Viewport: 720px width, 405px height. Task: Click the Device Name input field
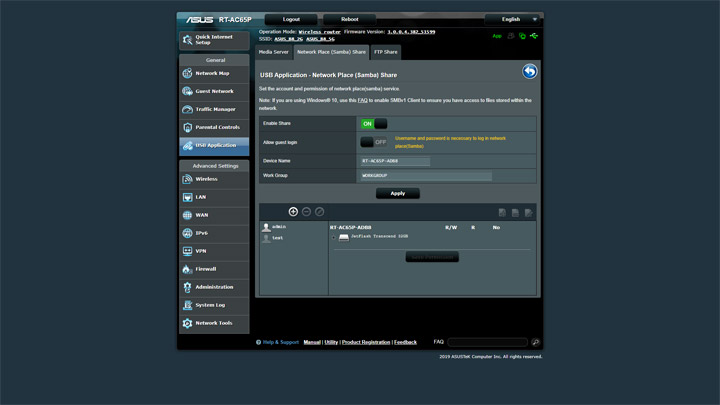(395, 161)
